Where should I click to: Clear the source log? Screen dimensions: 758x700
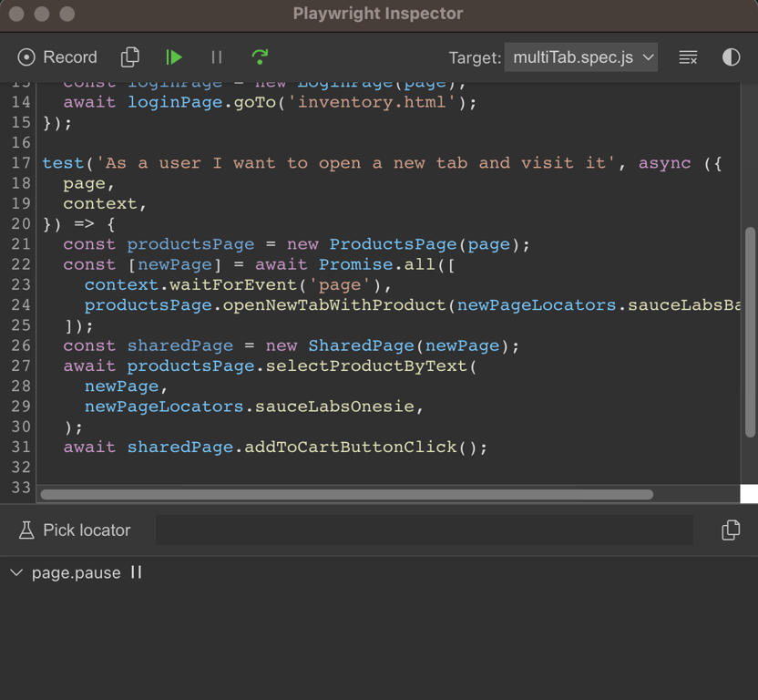(x=688, y=57)
